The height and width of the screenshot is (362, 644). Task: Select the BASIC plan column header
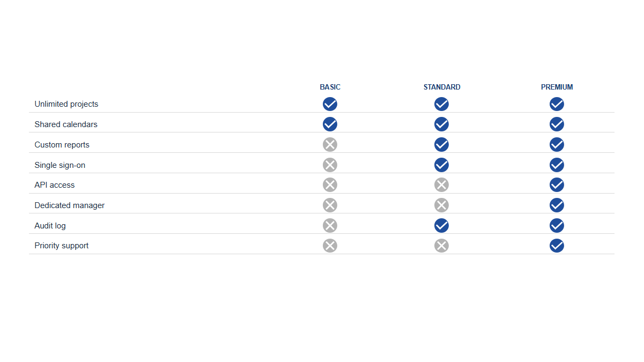[330, 87]
